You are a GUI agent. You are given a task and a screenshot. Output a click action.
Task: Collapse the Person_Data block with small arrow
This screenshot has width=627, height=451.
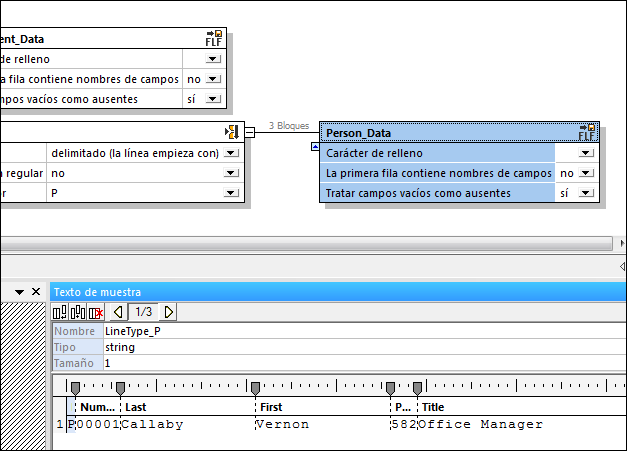[x=316, y=146]
